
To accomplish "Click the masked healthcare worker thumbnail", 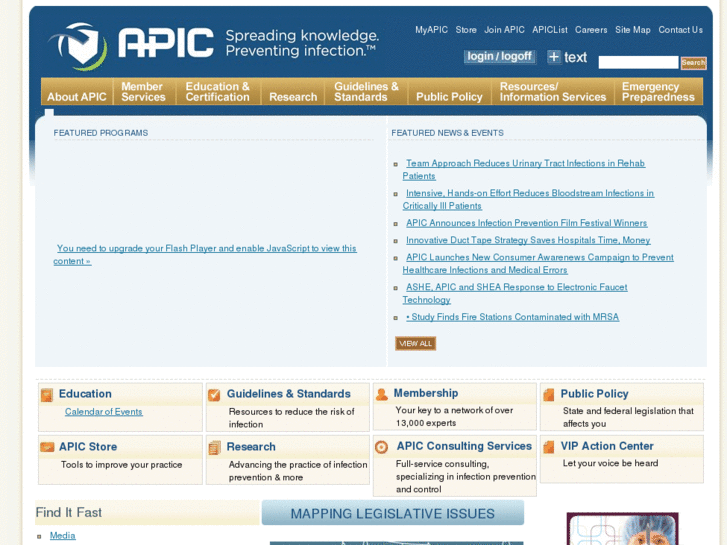I will [622, 529].
